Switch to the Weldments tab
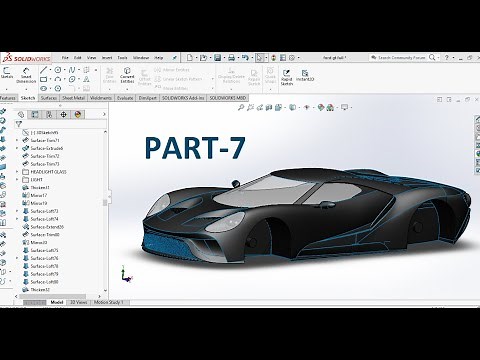Image resolution: width=480 pixels, height=360 pixels. (101, 98)
